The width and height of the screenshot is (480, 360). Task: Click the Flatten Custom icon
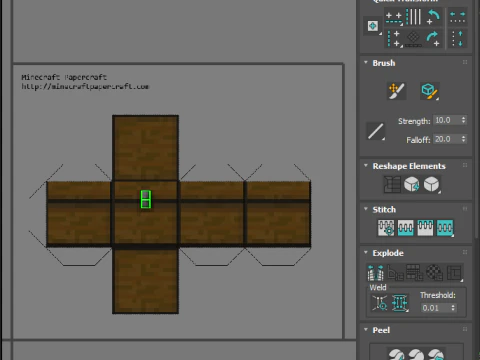point(455,273)
